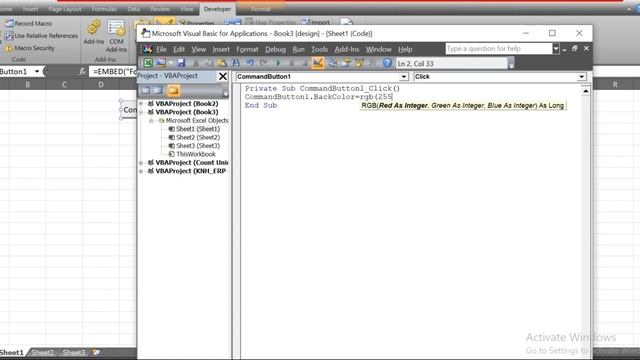640x360 pixels.
Task: Select column D header in Excel sheet
Action: (x=101, y=84)
